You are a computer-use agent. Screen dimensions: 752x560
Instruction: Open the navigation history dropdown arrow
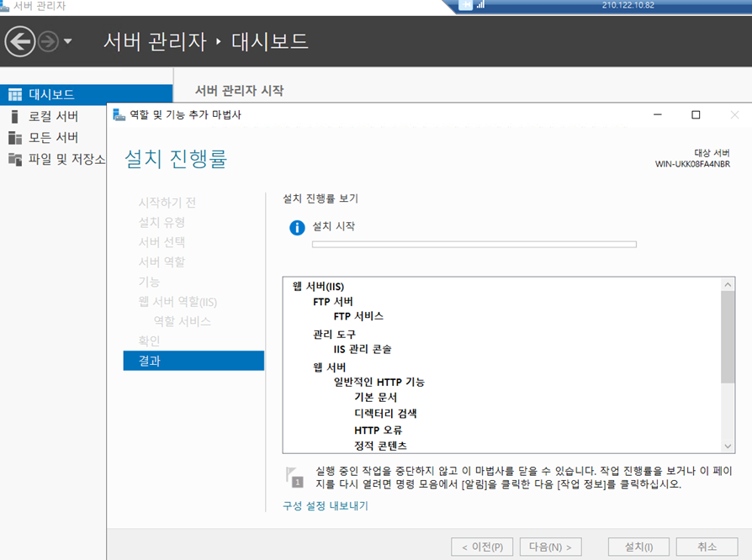[68, 41]
